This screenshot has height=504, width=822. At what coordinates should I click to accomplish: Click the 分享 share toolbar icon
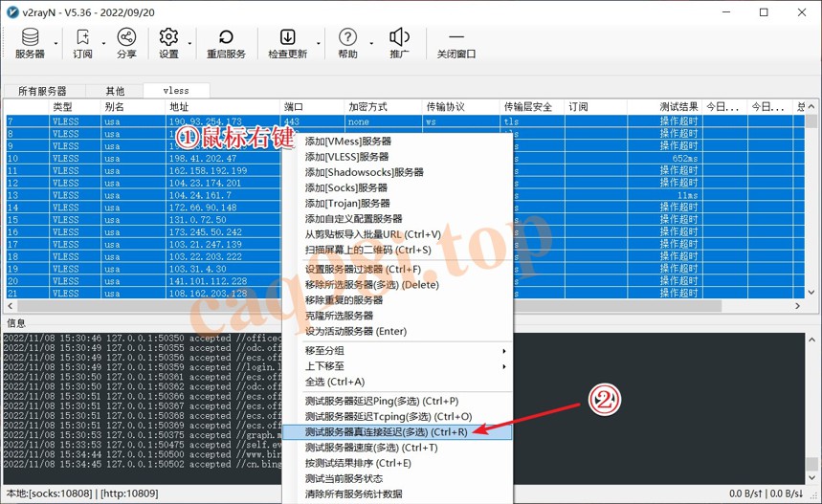tap(126, 42)
